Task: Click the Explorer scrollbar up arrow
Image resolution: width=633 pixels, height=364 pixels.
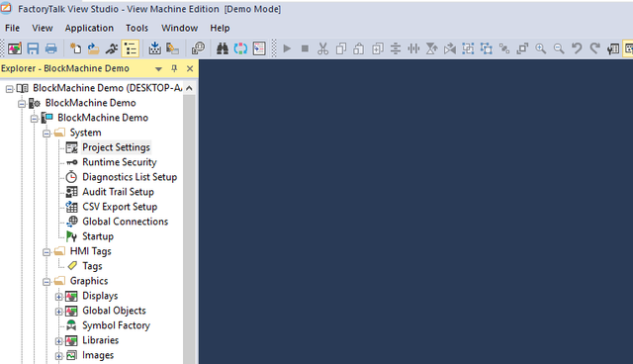Action: point(189,88)
